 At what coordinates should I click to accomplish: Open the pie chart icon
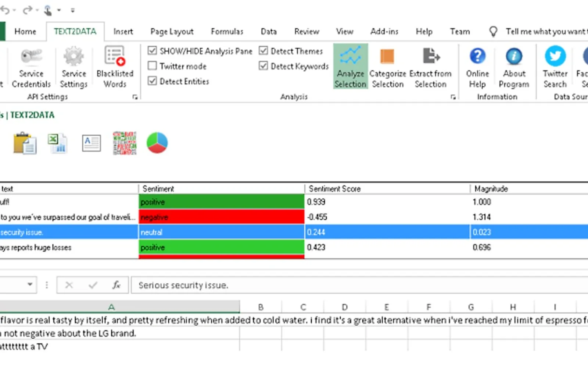[157, 143]
